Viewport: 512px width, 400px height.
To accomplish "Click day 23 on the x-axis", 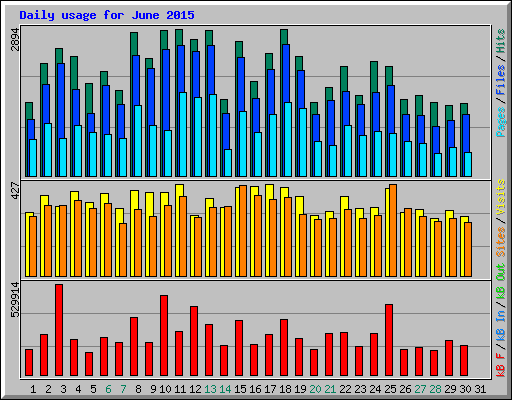I will pyautogui.click(x=360, y=389).
